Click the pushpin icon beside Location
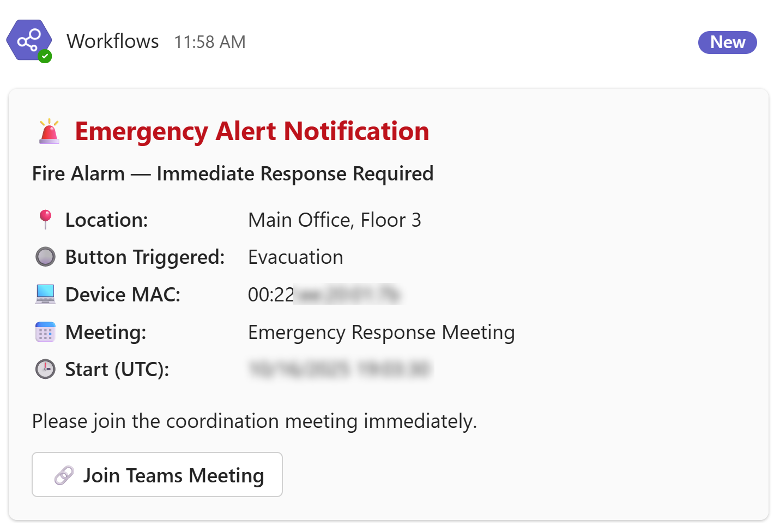Screen dimensions: 774x532 coord(46,220)
